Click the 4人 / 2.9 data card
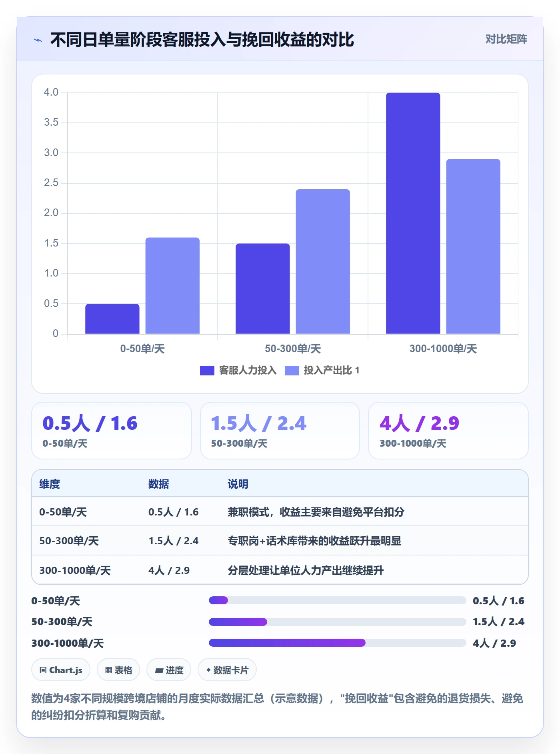 [448, 431]
